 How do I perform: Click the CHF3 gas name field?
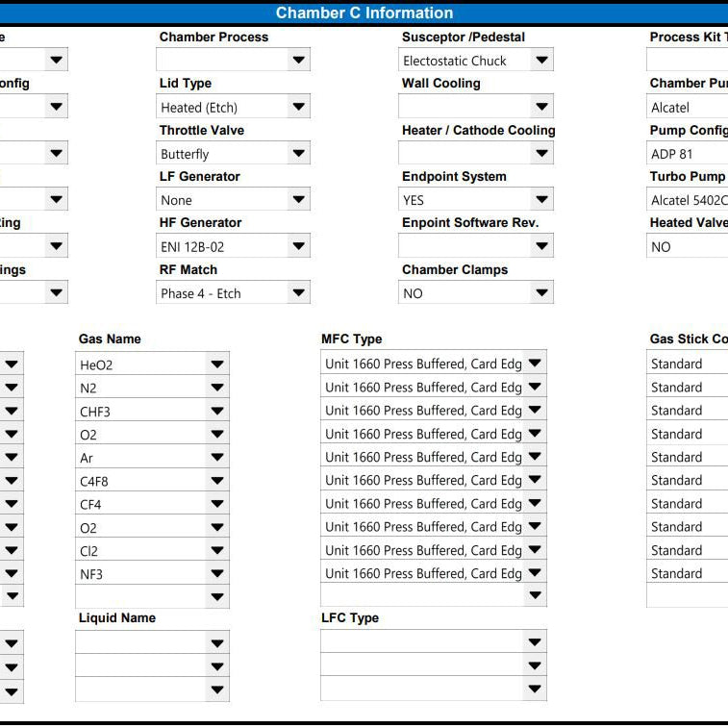point(152,411)
